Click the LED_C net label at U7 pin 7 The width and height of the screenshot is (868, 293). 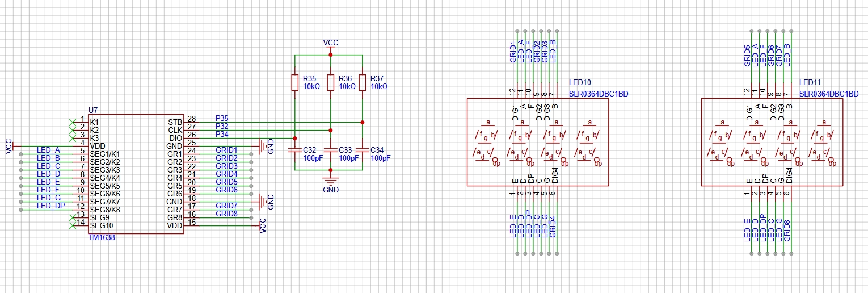pos(48,166)
